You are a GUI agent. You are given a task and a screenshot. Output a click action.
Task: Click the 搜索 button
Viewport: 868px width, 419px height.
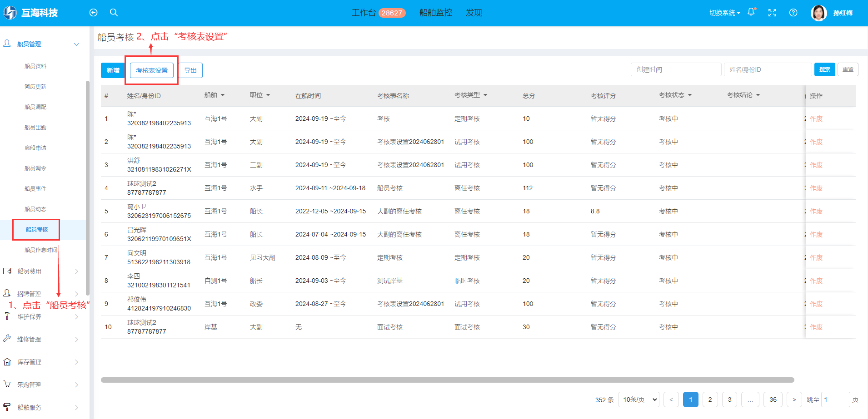click(825, 69)
